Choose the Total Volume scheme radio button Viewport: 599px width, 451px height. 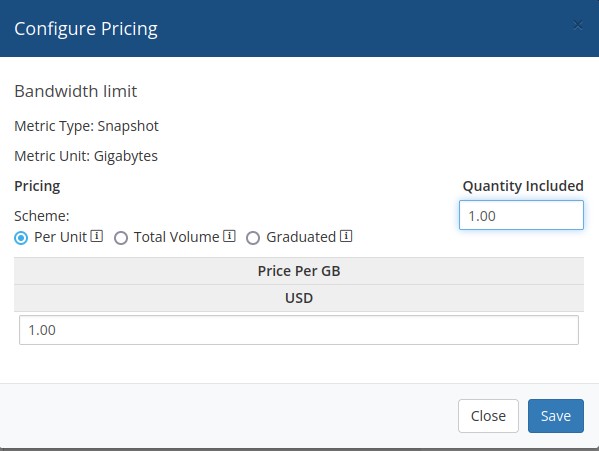click(x=121, y=238)
